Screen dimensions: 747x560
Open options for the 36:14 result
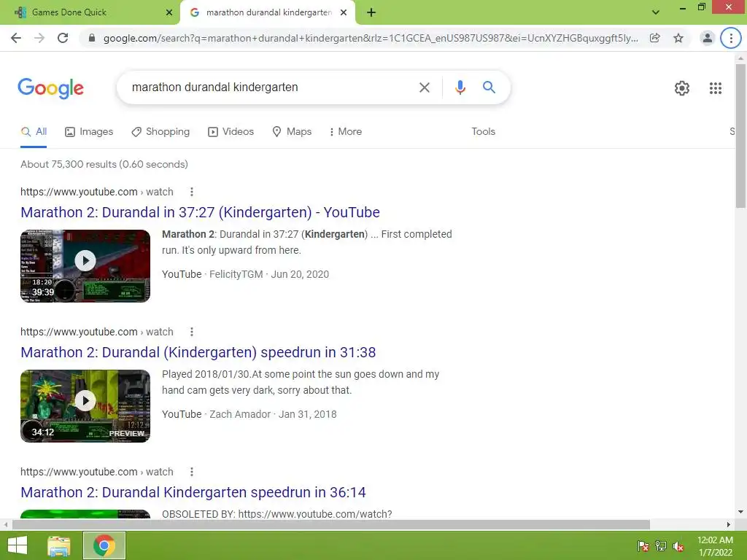coord(192,472)
